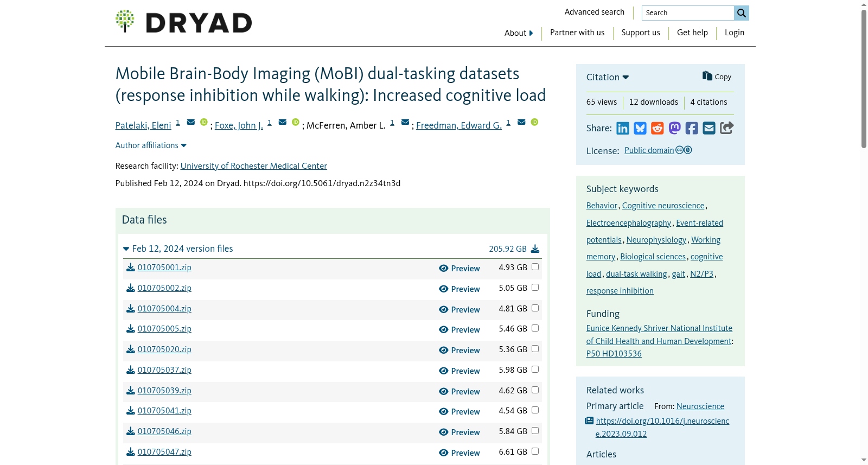Screen dimensions: 868x465
Task: Open author Patelaki, Eleni link
Action: 143,125
